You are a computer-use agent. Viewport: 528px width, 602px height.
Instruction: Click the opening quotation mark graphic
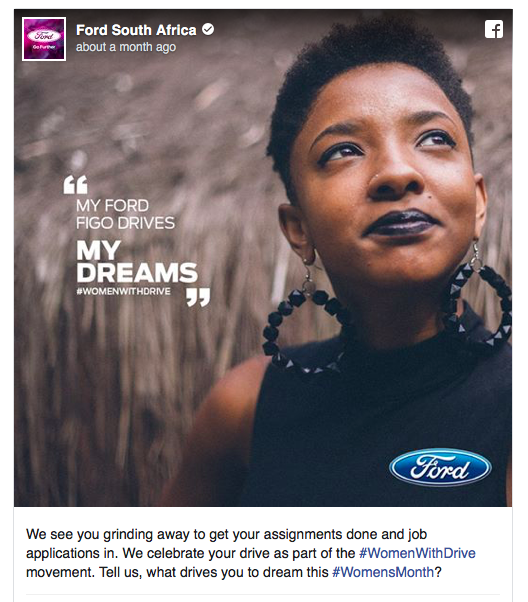click(75, 185)
